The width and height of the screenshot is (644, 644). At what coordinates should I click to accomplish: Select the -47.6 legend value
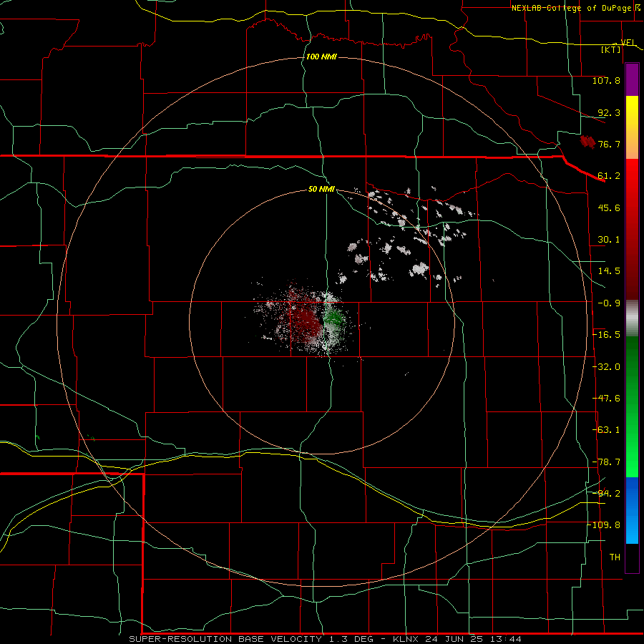click(606, 399)
